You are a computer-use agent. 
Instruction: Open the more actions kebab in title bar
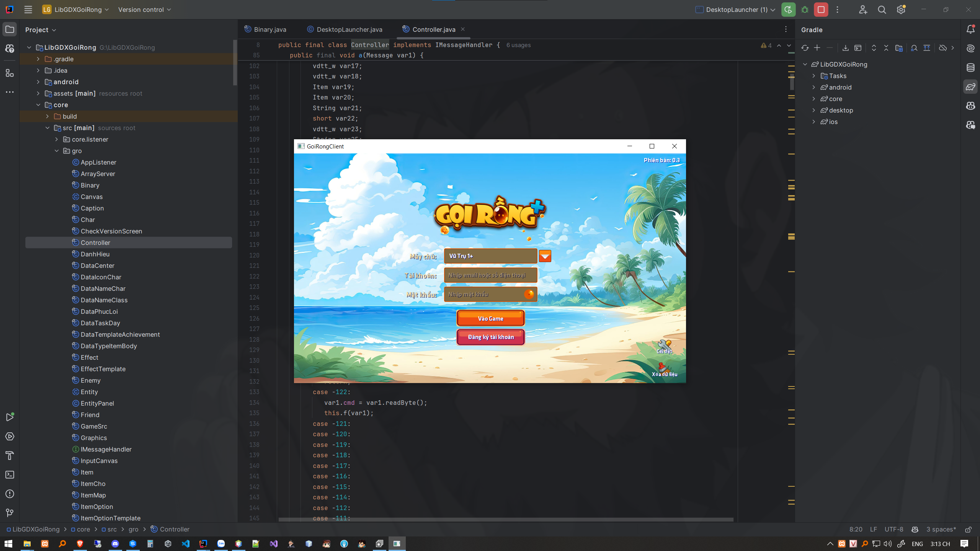pyautogui.click(x=837, y=10)
